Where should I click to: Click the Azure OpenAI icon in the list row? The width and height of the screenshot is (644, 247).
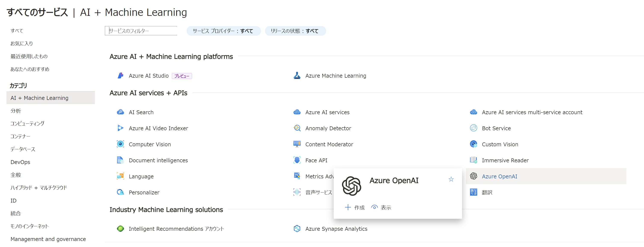473,176
